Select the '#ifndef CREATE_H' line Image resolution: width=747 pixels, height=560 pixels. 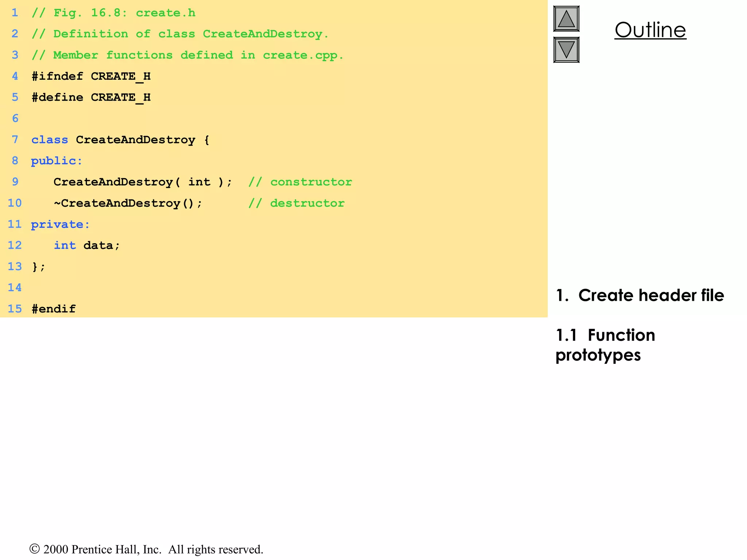tap(91, 76)
